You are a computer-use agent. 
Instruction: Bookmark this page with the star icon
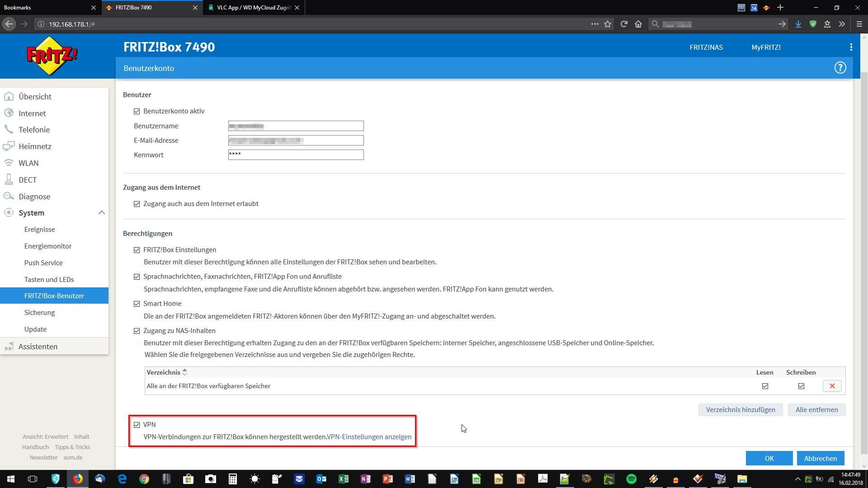pyautogui.click(x=608, y=24)
